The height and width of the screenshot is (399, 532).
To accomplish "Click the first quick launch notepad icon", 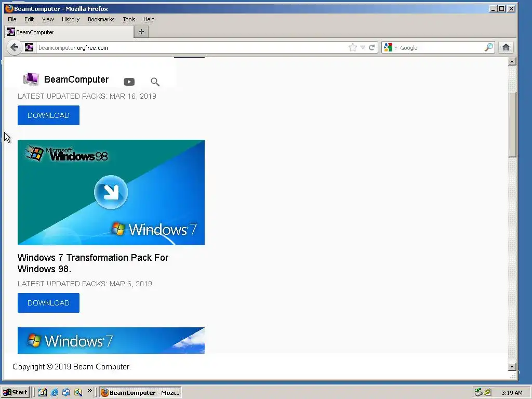I will coord(43,393).
